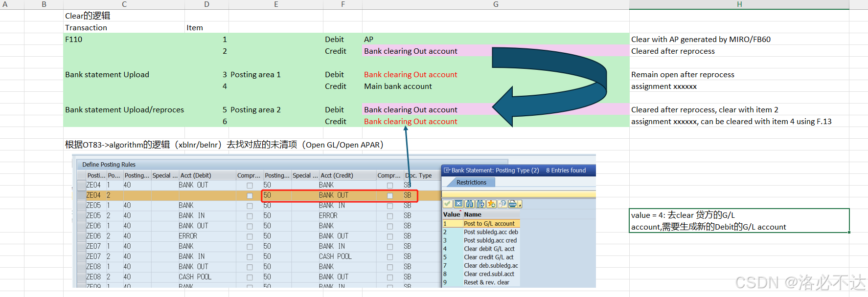Click 'CASH POOL' credit account in ZE07 2
This screenshot has width=868, height=297.
[335, 256]
